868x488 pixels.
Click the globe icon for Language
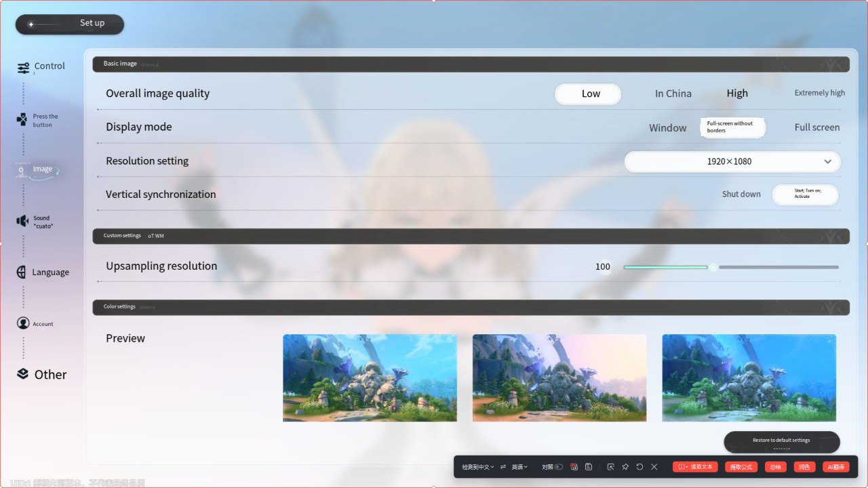coord(22,272)
